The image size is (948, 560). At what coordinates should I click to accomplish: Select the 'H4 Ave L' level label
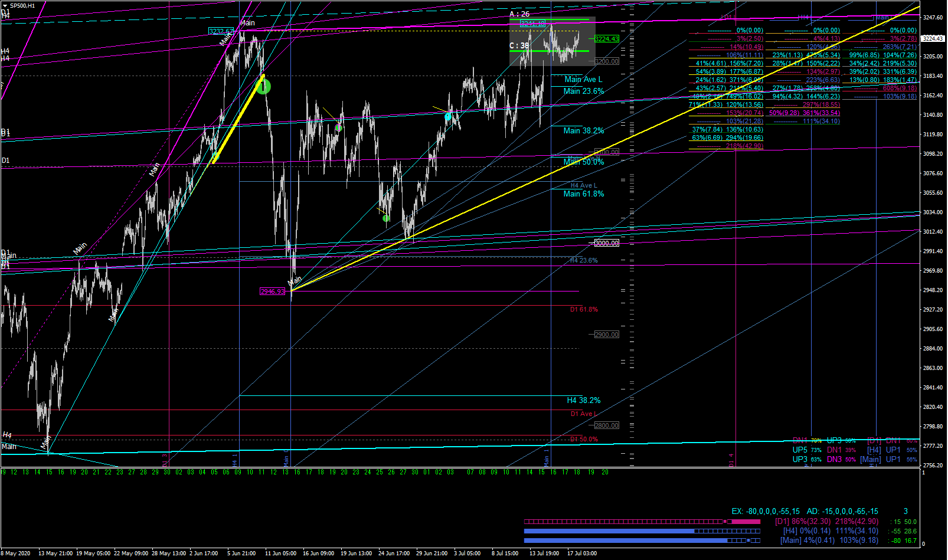pos(584,185)
